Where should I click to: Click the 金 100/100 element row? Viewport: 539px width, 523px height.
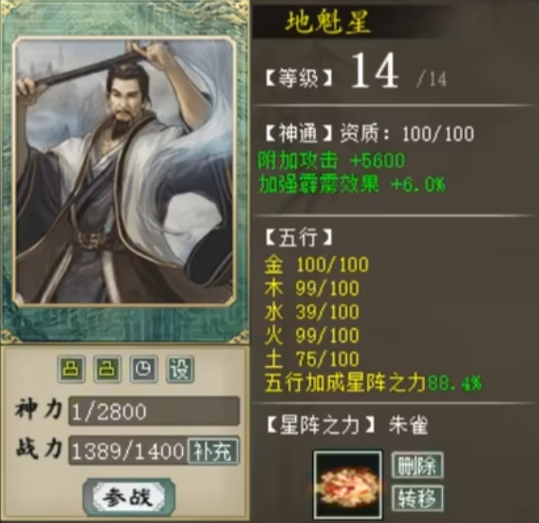(316, 265)
